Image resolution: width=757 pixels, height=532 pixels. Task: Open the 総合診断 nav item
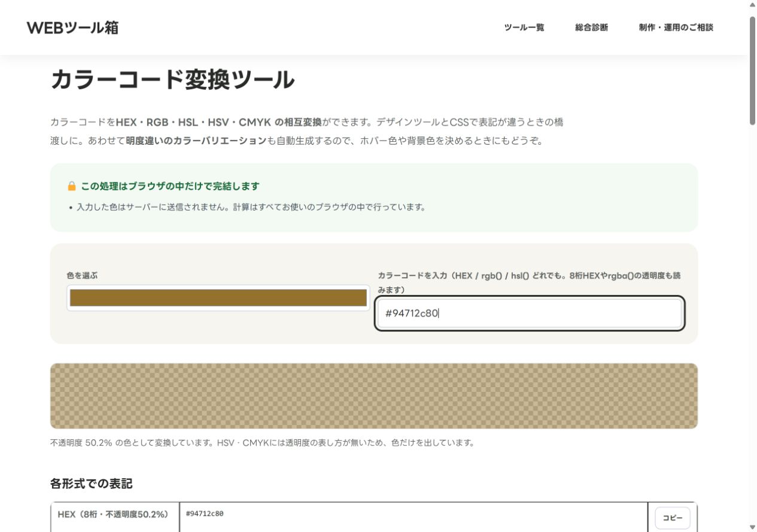pos(591,28)
